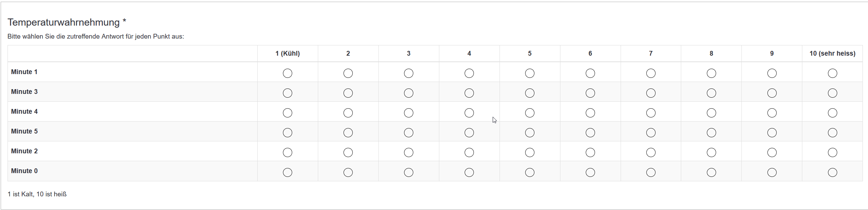This screenshot has width=868, height=210.
Task: Choose rating 2 for Minute 2
Action: click(x=348, y=153)
